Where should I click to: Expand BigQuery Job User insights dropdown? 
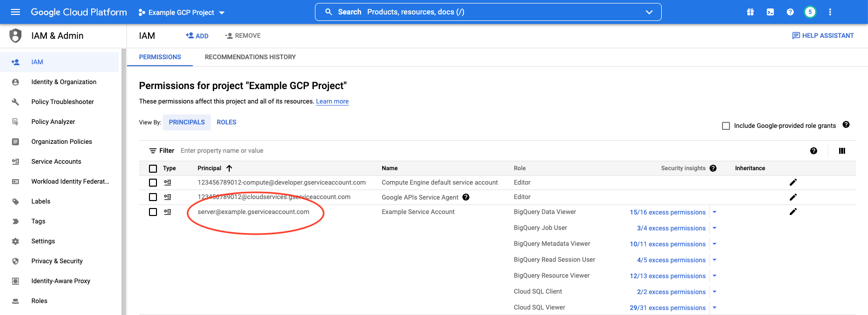coord(715,228)
